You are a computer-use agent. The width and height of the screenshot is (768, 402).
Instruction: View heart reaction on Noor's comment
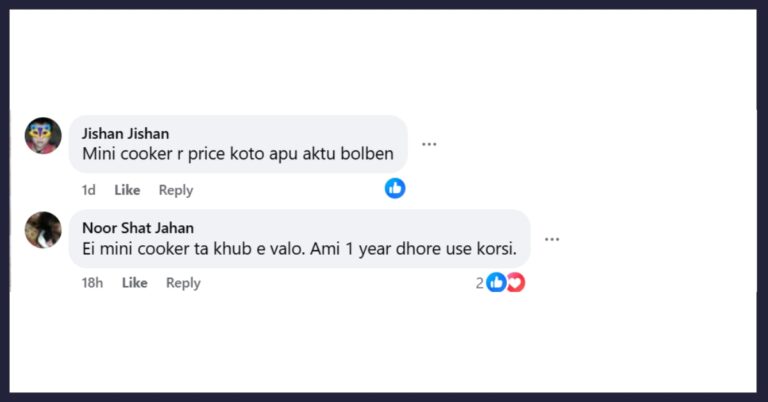(x=516, y=283)
